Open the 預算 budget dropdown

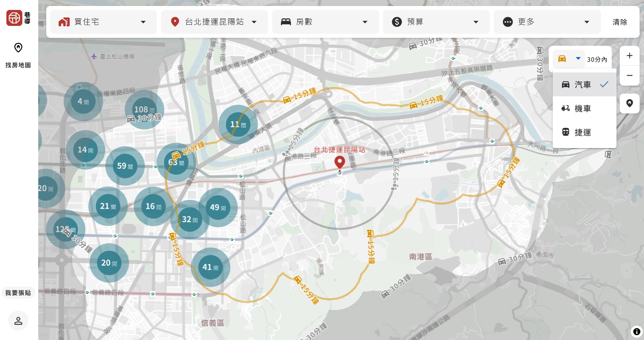[x=436, y=22]
